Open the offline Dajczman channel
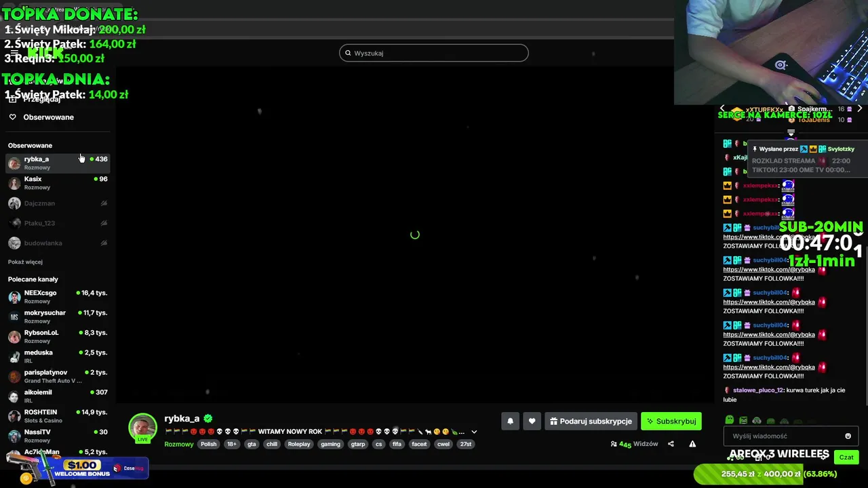The width and height of the screenshot is (868, 488). point(57,203)
